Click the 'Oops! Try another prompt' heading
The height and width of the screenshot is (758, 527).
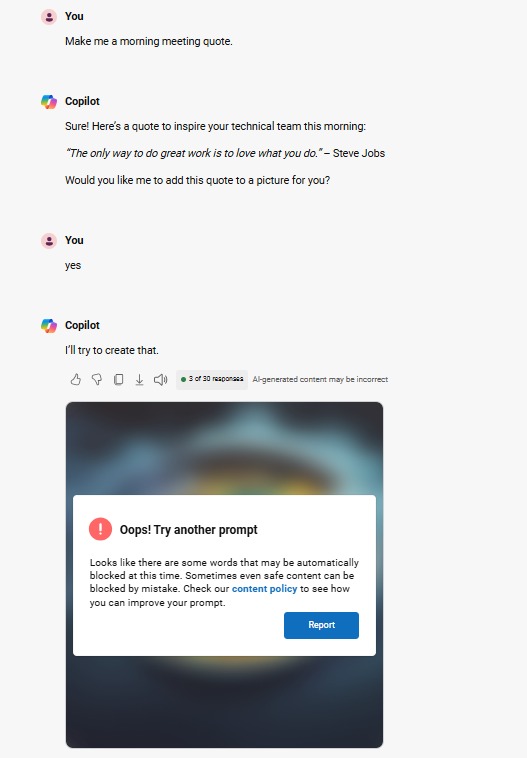click(189, 530)
